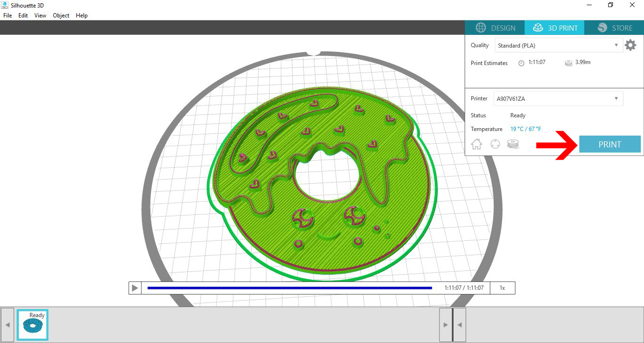
Task: Click the 3.99m filament estimate
Action: [583, 62]
